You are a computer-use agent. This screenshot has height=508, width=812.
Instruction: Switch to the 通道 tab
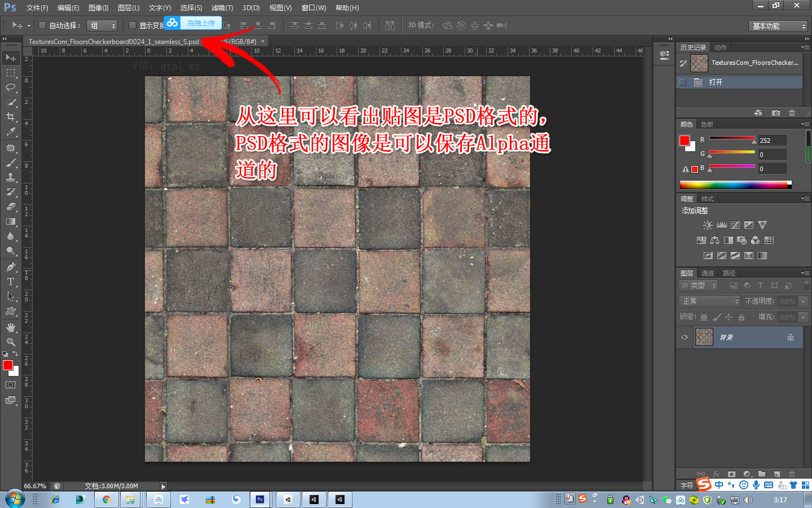click(x=707, y=273)
